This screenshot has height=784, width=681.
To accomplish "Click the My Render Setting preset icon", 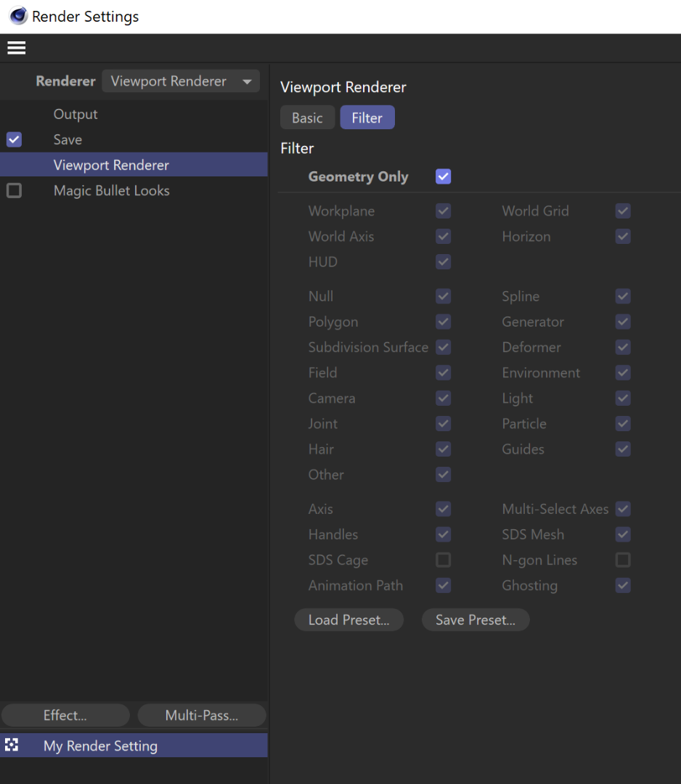I will 12,745.
